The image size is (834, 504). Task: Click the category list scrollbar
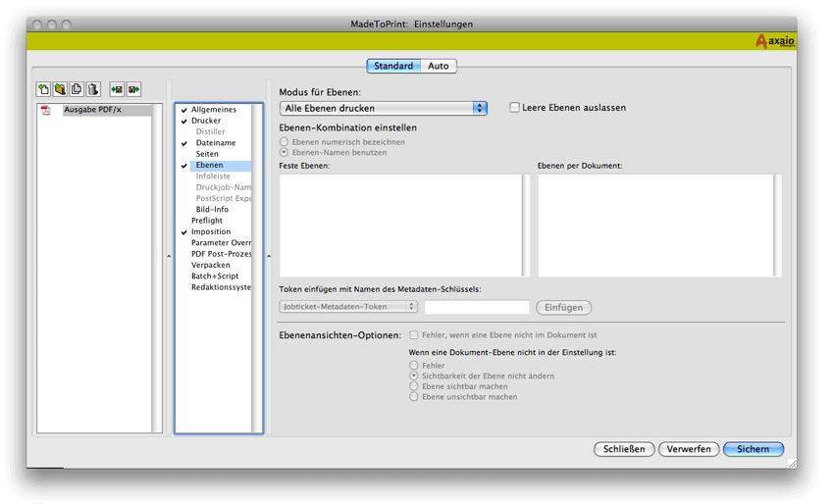[x=256, y=269]
